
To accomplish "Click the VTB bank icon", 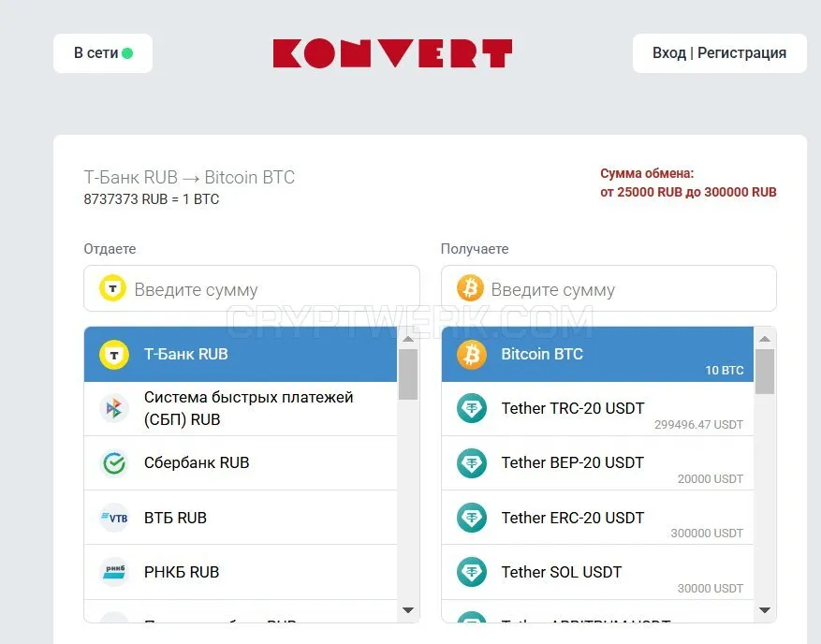I will (114, 518).
